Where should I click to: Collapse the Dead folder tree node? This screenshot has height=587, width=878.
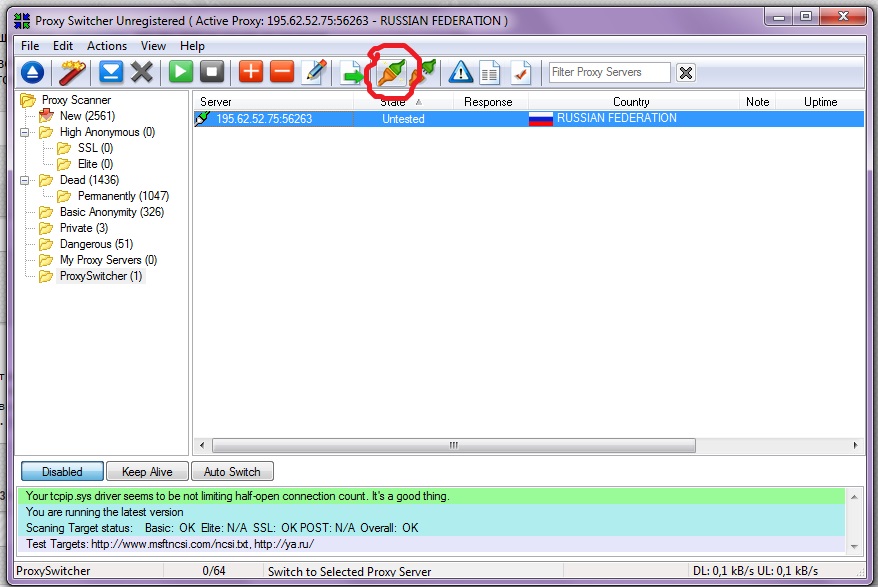[x=25, y=180]
